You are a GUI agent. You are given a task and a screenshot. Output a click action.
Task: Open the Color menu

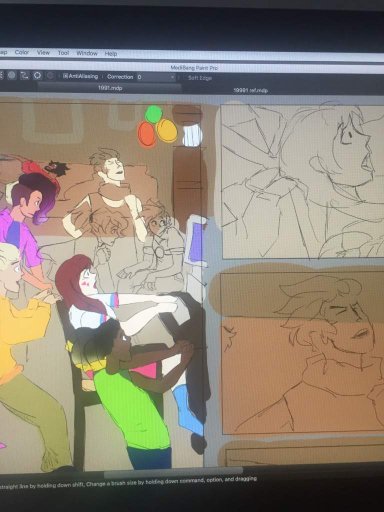pos(22,52)
